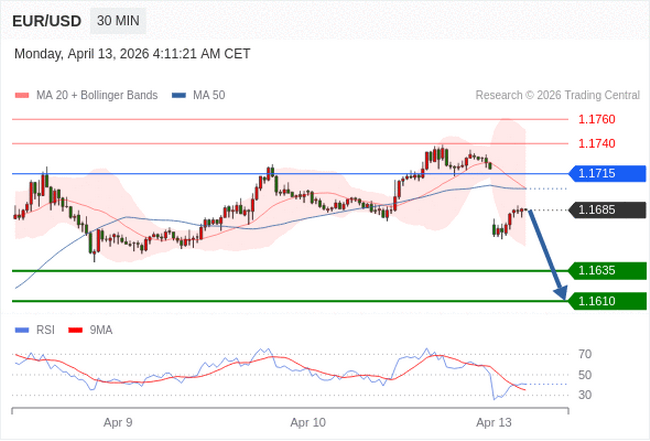Select the RSI 70 level label
This screenshot has height=441, width=650.
[x=585, y=354]
